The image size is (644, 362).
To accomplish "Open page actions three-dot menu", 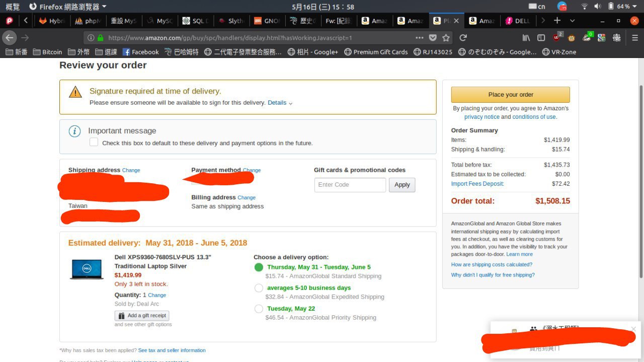I will pyautogui.click(x=420, y=38).
